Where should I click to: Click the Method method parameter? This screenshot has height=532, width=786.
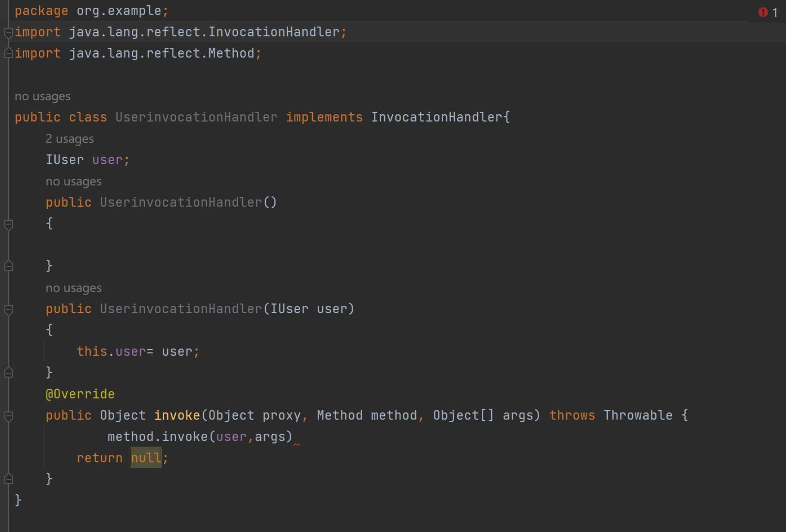[x=367, y=415]
